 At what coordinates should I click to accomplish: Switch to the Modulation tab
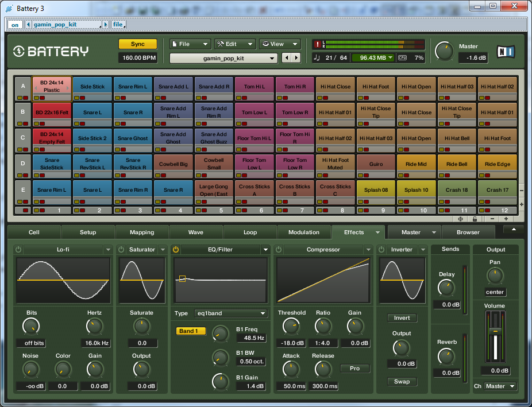tap(304, 232)
